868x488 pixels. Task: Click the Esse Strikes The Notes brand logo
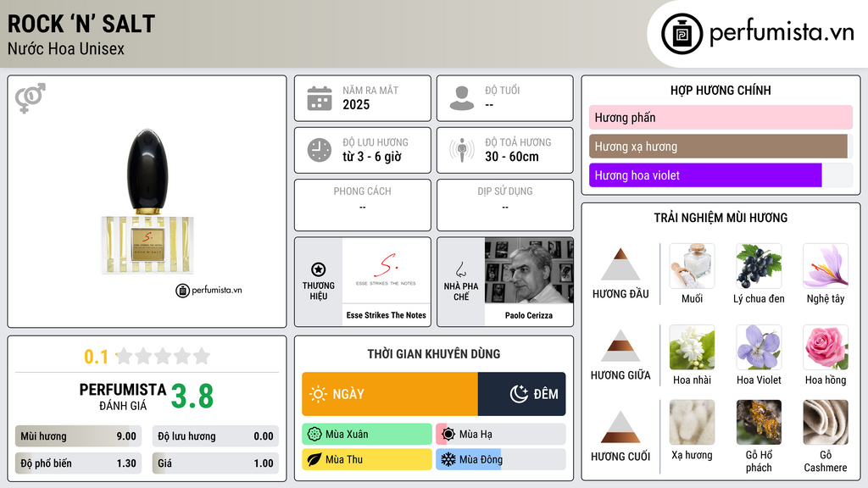point(386,270)
